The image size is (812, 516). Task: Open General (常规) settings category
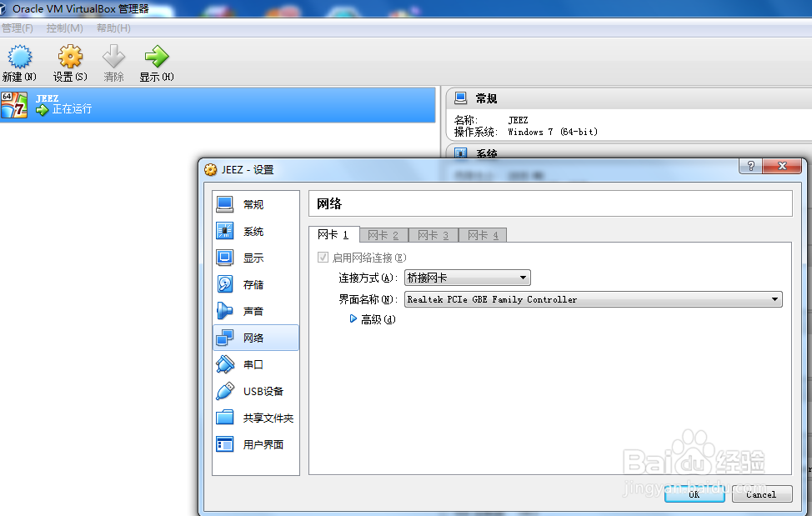click(256, 204)
